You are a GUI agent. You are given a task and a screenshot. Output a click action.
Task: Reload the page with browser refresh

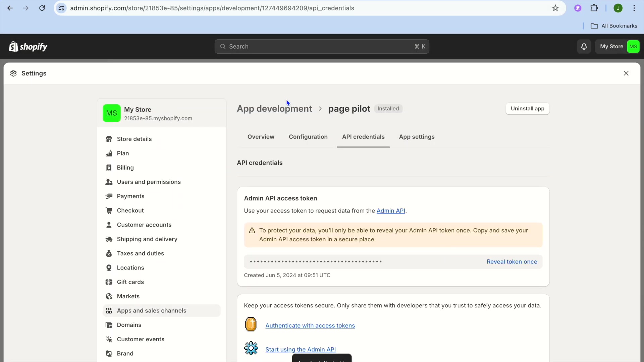42,8
